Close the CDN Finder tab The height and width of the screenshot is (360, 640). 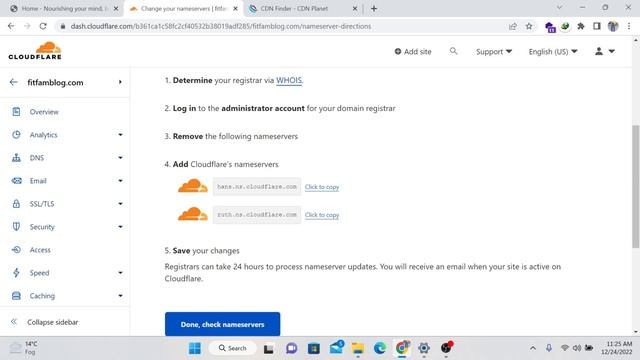[355, 9]
